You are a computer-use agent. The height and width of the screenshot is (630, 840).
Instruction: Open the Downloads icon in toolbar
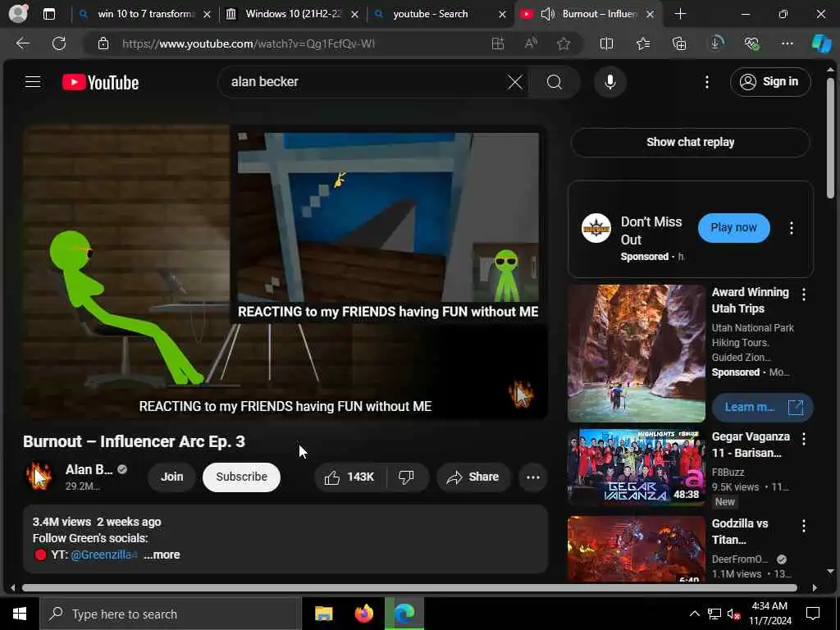click(715, 43)
